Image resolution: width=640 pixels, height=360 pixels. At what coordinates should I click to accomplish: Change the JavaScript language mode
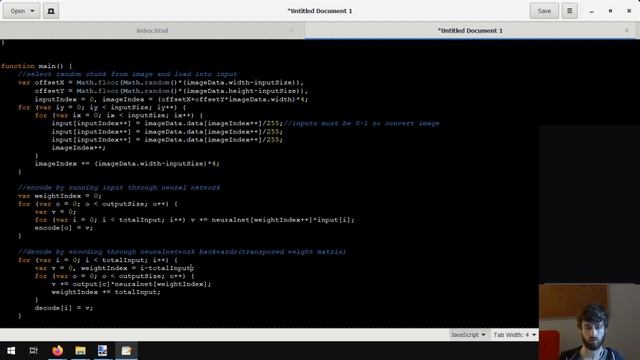coord(468,335)
